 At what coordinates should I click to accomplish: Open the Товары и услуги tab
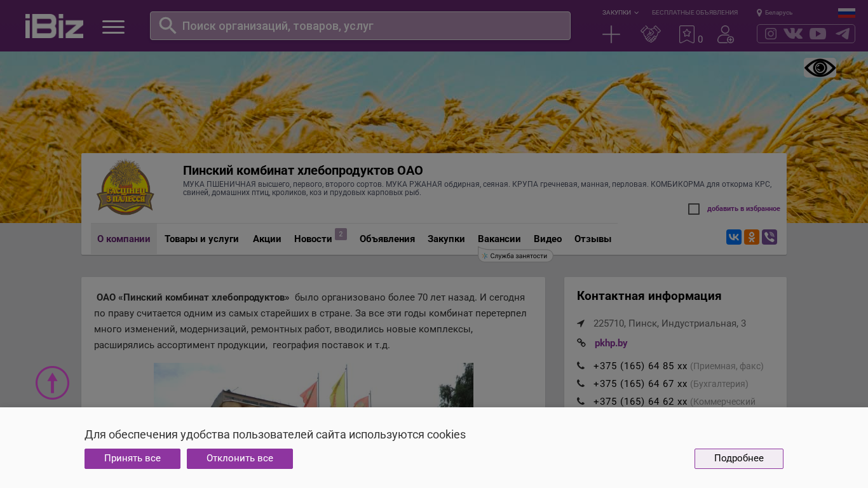coord(201,239)
